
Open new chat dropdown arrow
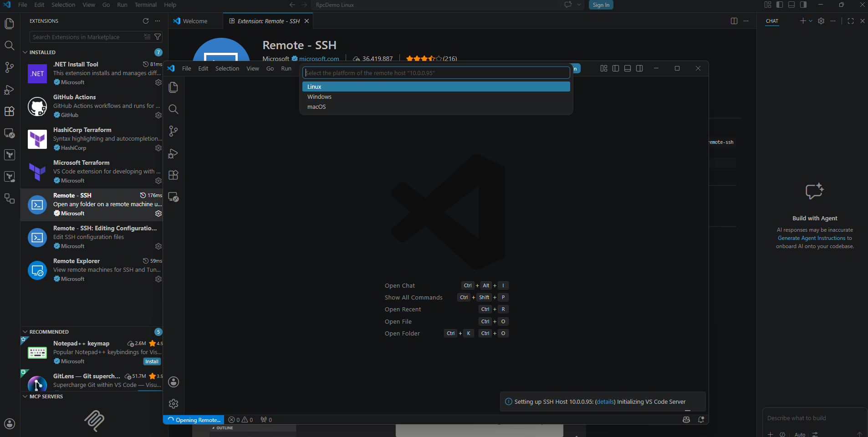(811, 21)
